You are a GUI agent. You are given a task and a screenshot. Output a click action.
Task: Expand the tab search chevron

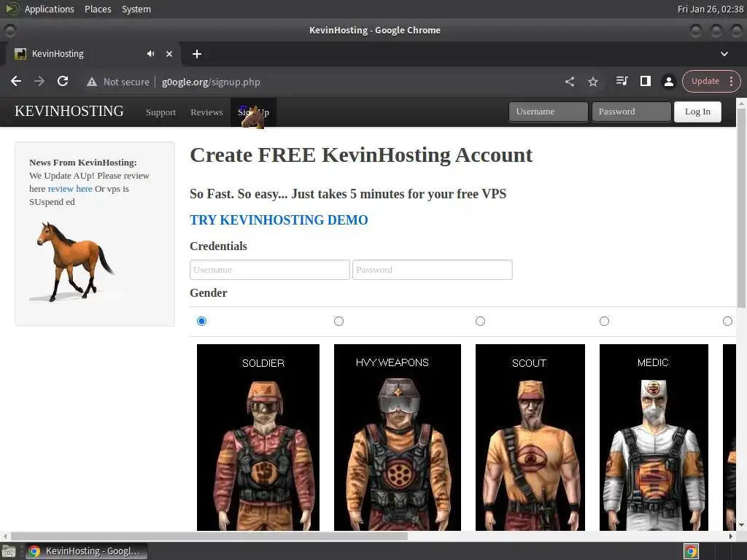(724, 54)
